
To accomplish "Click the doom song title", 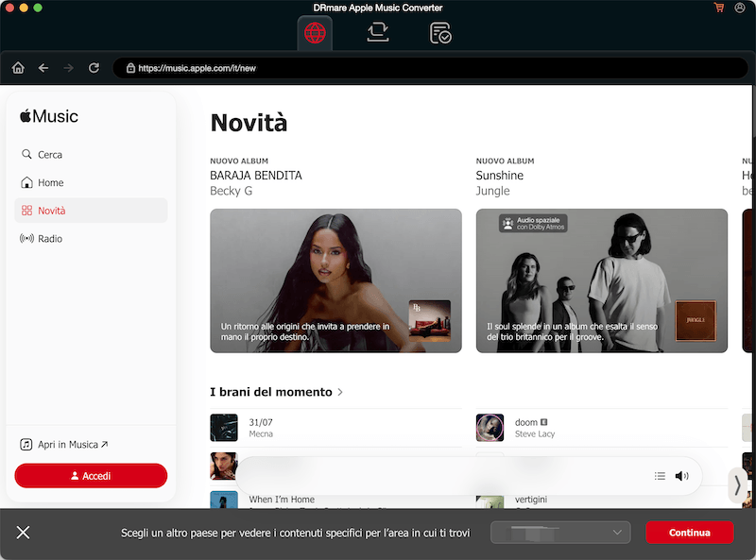I will [526, 422].
